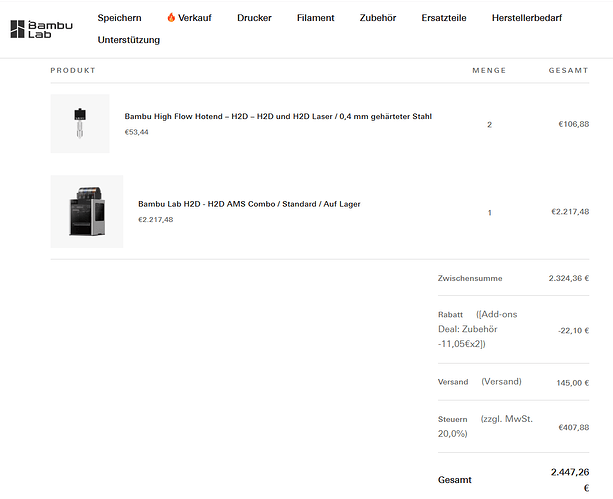This screenshot has width=613, height=499.
Task: Select the hotend unit price €53,44
Action: [136, 132]
